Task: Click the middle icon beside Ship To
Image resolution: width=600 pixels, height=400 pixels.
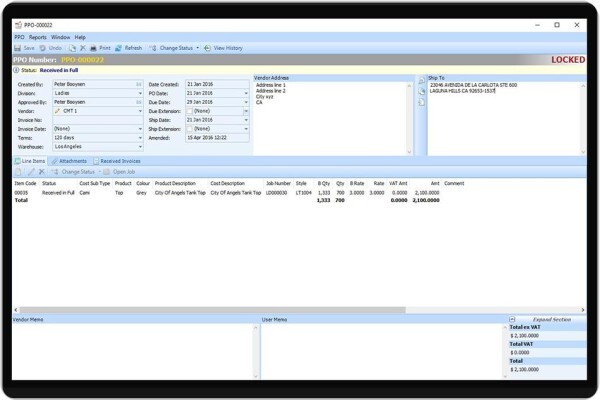Action: [421, 91]
